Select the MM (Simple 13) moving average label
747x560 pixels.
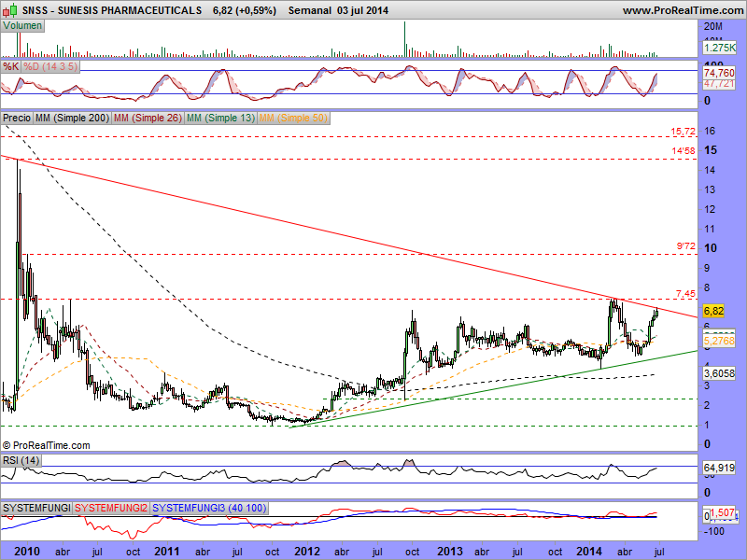pyautogui.click(x=220, y=118)
